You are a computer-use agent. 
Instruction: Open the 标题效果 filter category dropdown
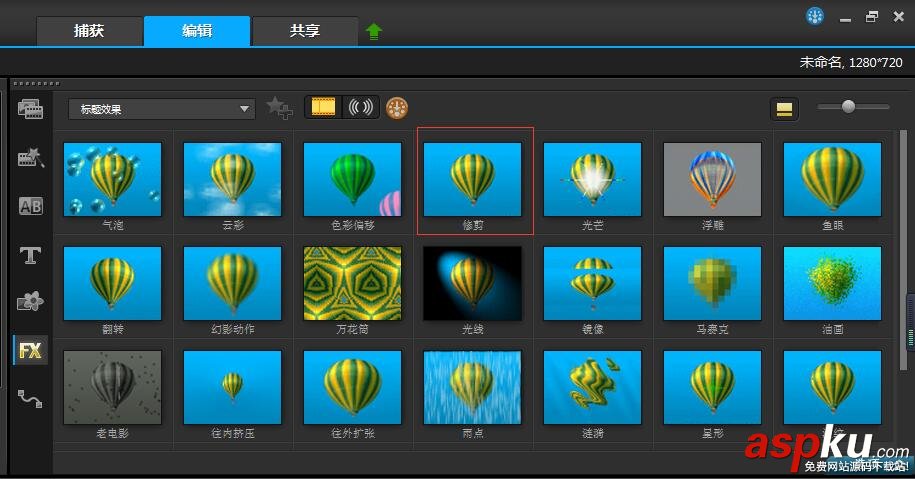point(162,109)
